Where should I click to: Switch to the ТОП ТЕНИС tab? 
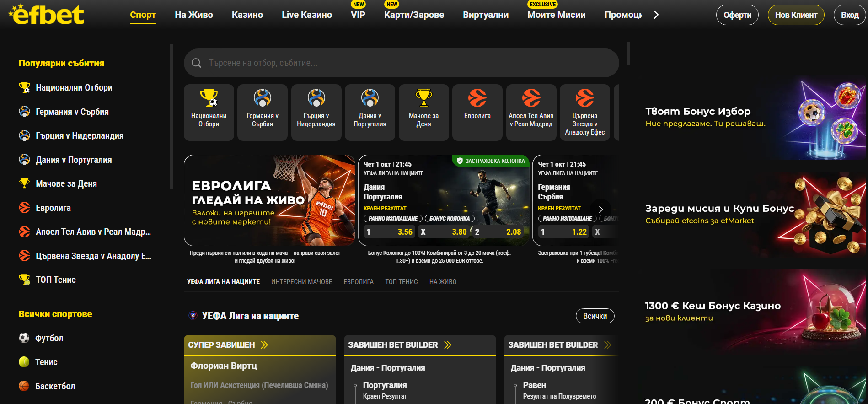(x=402, y=282)
